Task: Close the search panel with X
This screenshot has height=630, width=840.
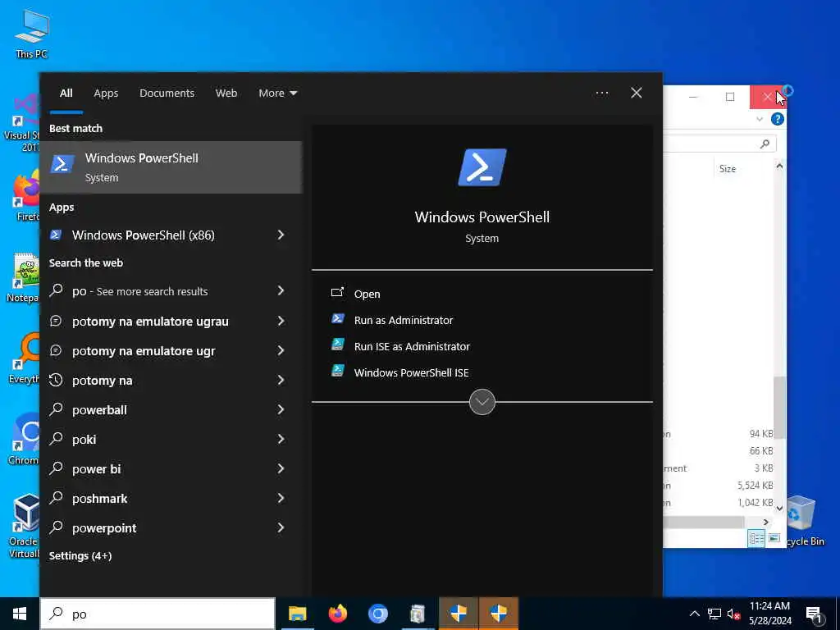Action: coord(637,94)
